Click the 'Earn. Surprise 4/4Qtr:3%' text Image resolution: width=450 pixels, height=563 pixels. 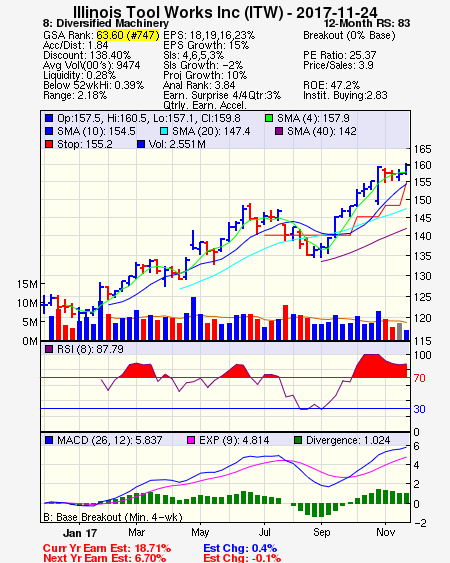click(222, 96)
